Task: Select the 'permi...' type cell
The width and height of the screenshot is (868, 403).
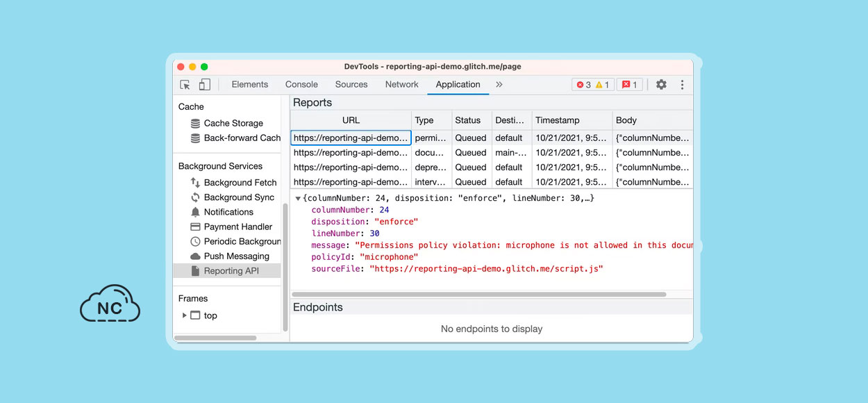Action: click(x=432, y=138)
